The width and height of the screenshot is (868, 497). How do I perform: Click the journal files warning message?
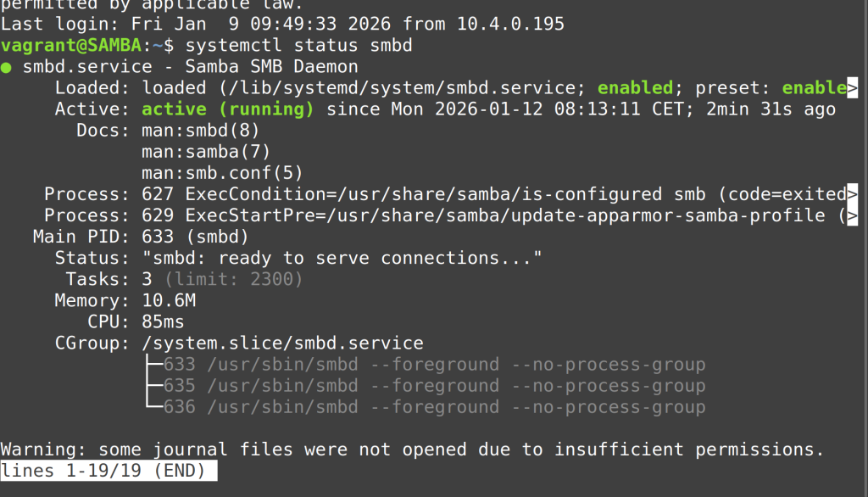[x=412, y=450]
